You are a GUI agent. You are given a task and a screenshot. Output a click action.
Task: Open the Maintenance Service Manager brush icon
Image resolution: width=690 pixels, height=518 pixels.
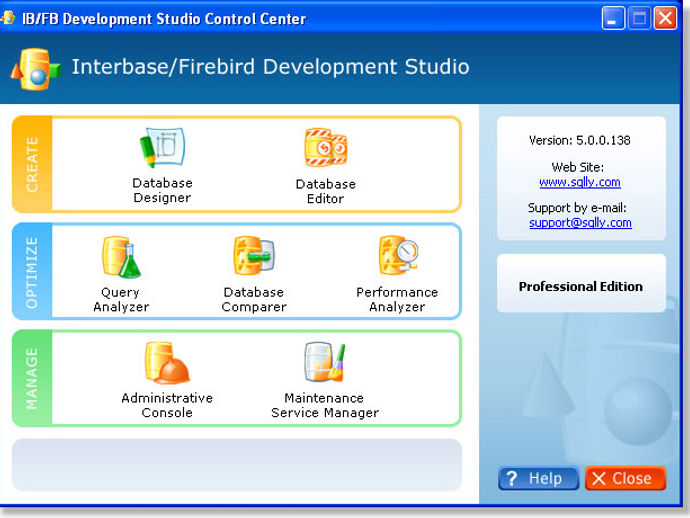click(x=325, y=363)
